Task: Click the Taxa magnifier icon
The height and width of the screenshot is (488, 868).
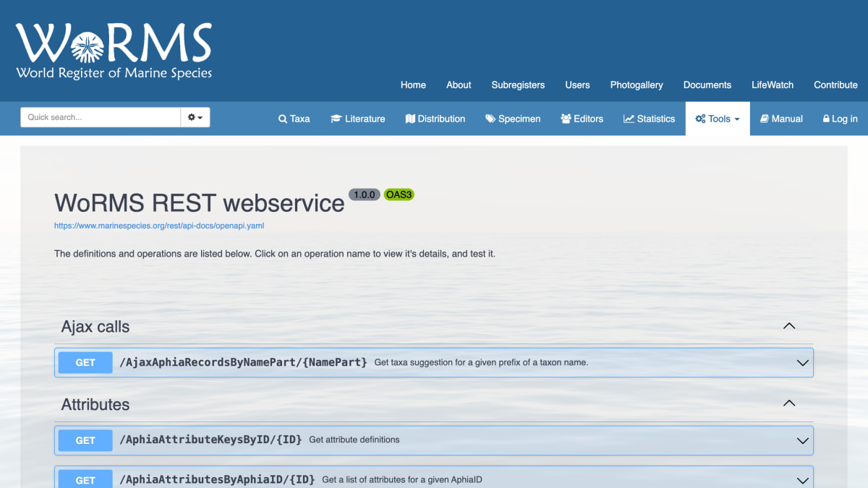Action: 283,119
